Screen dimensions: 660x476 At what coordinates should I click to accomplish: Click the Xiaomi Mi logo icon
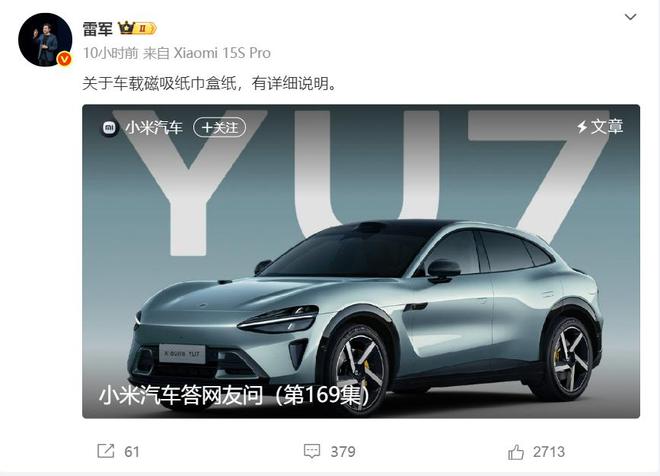tap(109, 127)
